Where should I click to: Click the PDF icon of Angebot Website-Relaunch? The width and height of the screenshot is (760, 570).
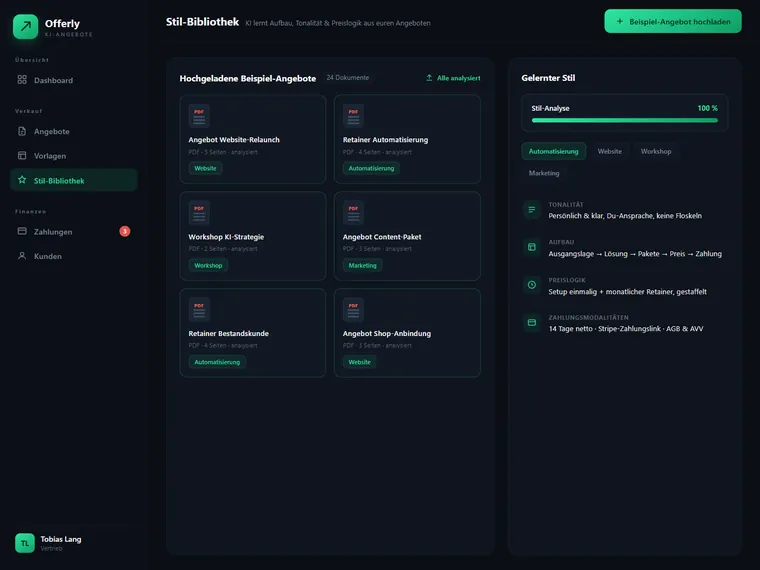199,116
